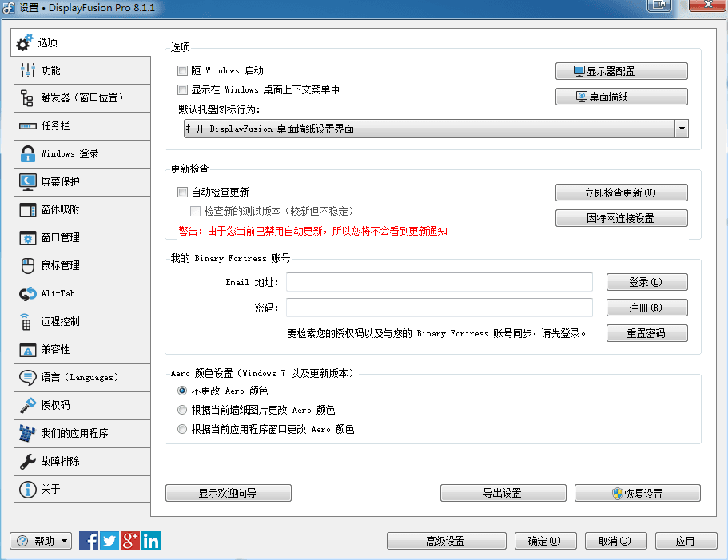Click the key icon for 授权码
Screen dimensions: 728x560
pyautogui.click(x=28, y=405)
